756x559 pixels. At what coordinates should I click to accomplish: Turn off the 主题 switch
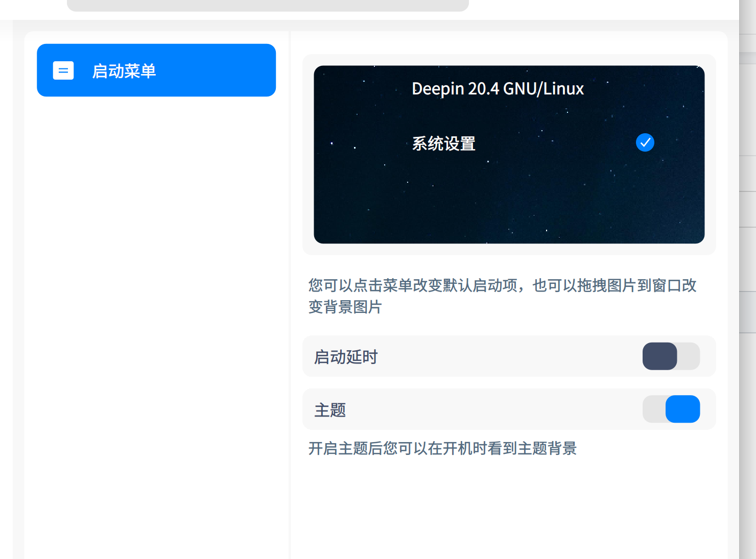[671, 409]
